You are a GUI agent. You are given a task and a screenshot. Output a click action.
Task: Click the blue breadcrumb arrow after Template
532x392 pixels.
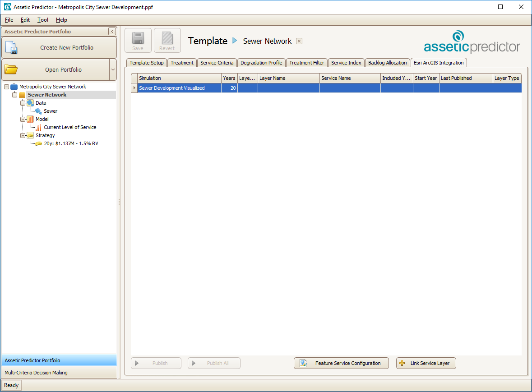point(235,41)
